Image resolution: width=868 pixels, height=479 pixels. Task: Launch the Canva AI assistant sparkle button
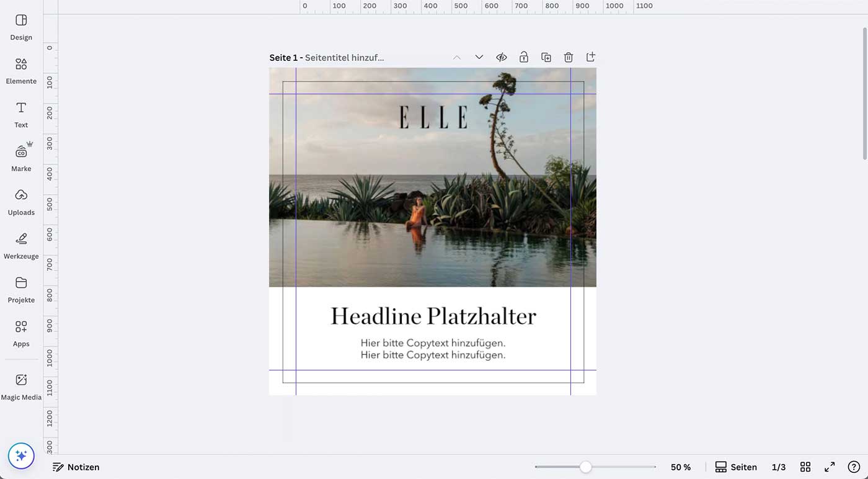click(x=21, y=455)
